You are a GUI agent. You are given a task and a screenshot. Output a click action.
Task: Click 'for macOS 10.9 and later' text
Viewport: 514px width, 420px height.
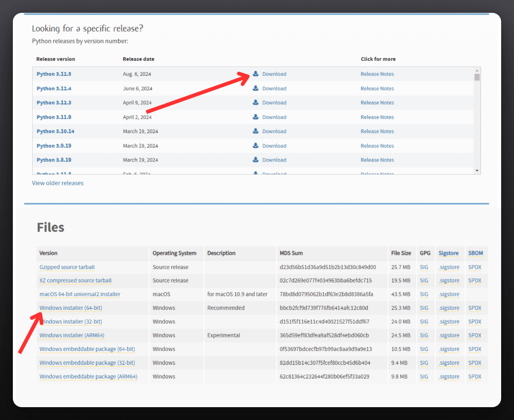pos(237,295)
